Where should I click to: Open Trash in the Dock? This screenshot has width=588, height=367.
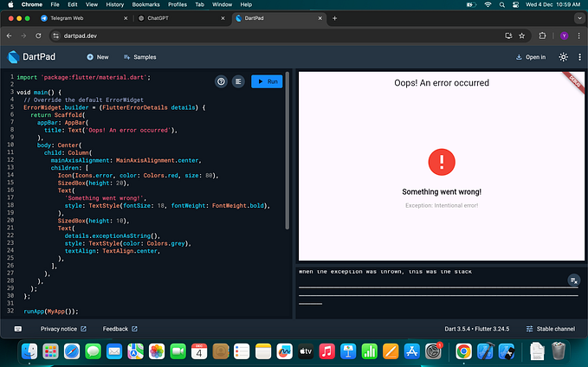[559, 351]
